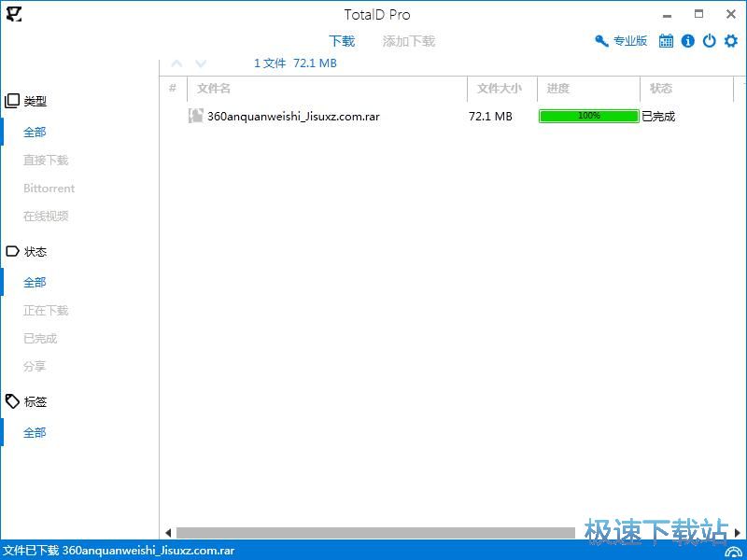The width and height of the screenshot is (747, 560).
Task: Select file 360anquanweishi_Jisuxz.com.rar in list
Action: coord(293,116)
